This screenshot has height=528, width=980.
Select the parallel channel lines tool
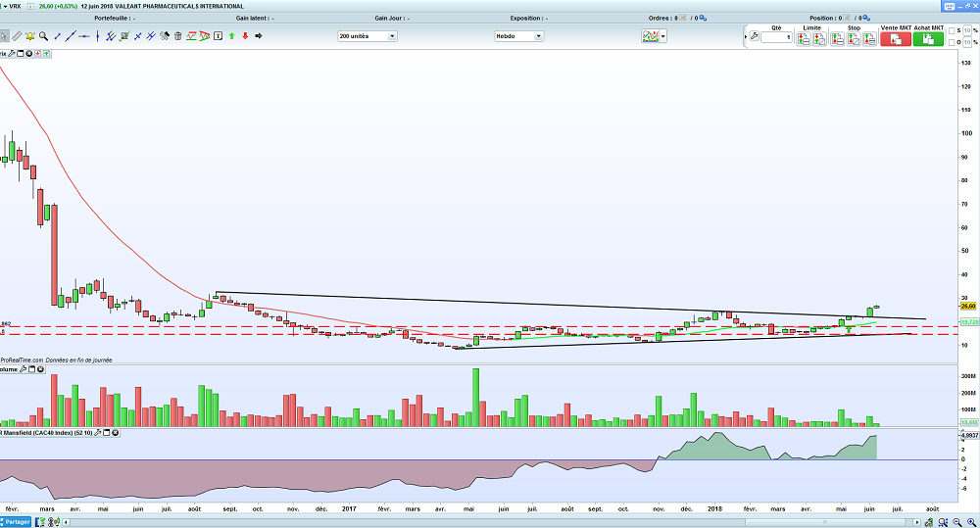[111, 36]
